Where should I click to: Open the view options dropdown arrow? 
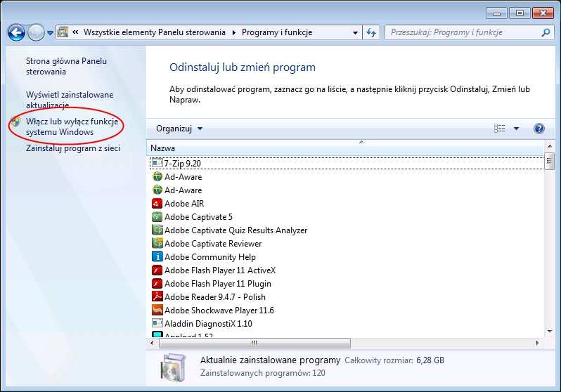coord(516,129)
